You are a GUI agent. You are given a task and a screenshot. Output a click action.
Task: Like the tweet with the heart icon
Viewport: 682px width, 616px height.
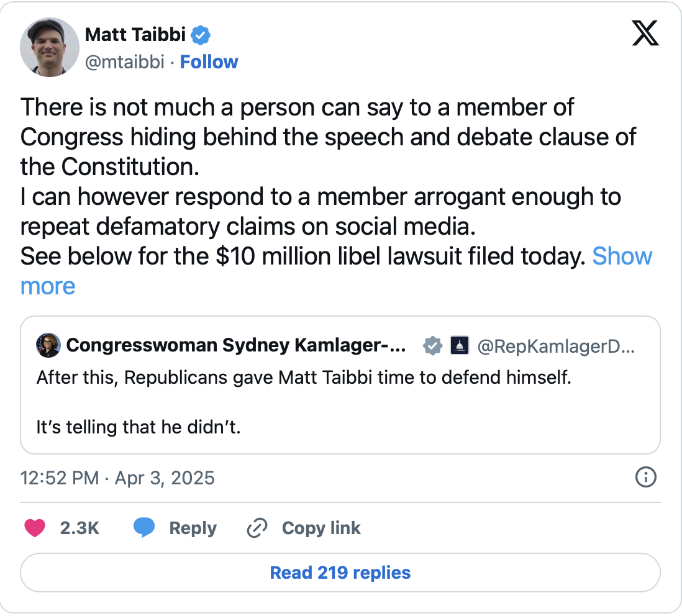[x=35, y=528]
